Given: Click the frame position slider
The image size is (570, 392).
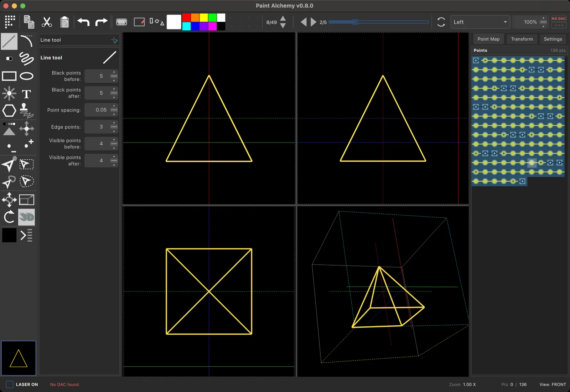Looking at the screenshot, I should coord(379,22).
